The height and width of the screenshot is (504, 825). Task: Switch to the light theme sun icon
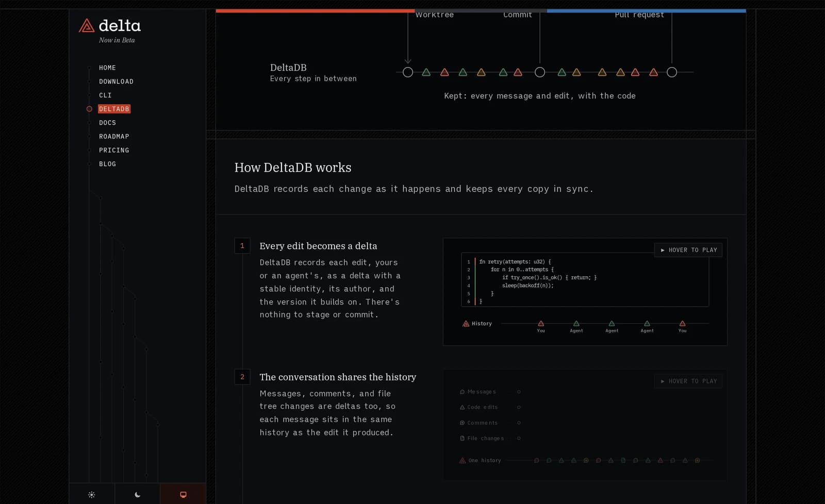point(92,495)
